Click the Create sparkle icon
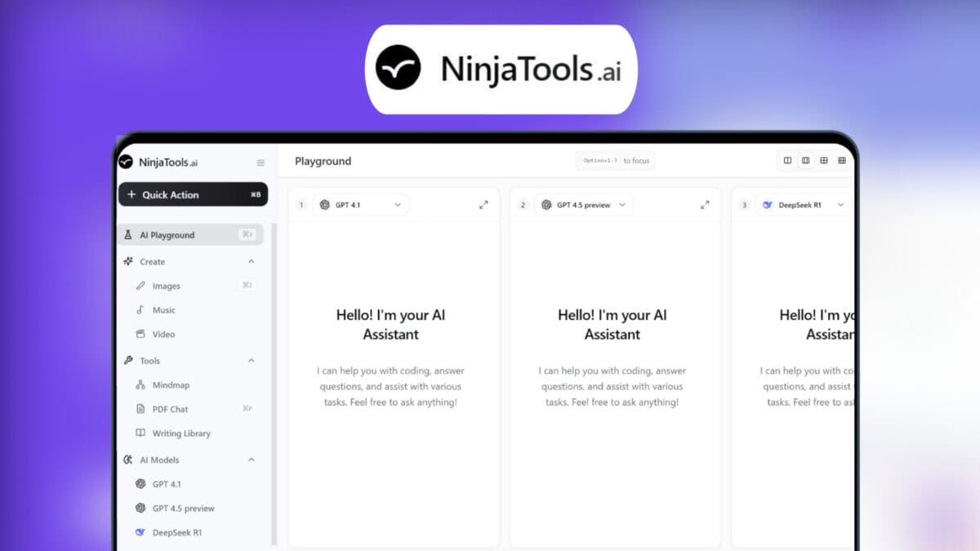Viewport: 980px width, 551px height. (128, 261)
